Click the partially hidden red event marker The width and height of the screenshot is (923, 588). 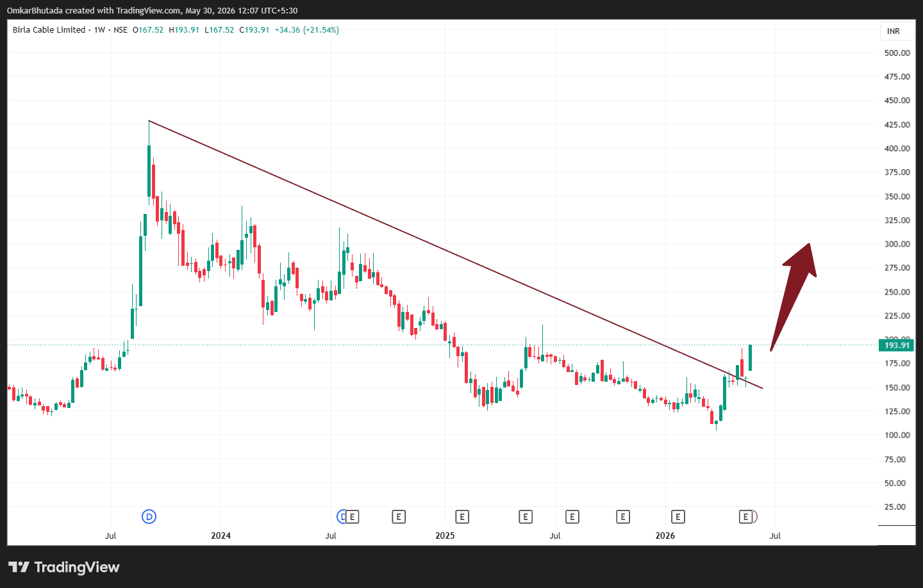755,516
